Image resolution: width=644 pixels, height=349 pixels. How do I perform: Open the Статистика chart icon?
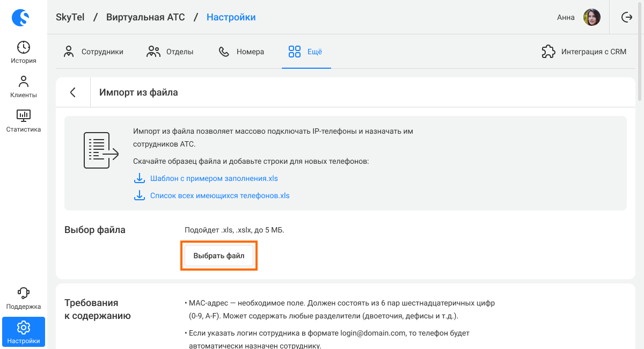(x=24, y=115)
